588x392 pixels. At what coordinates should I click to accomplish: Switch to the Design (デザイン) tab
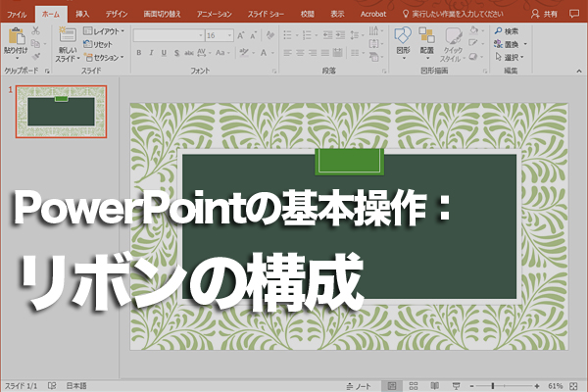(117, 14)
